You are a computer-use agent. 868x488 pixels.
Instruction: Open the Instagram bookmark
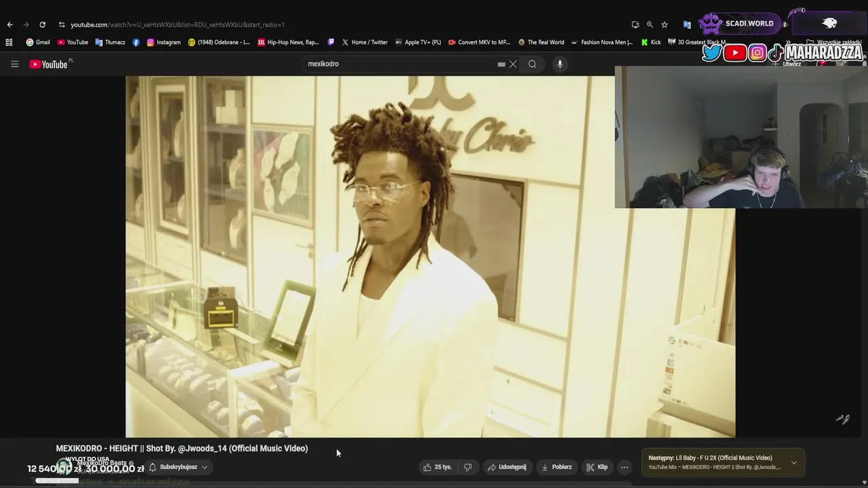click(x=163, y=42)
